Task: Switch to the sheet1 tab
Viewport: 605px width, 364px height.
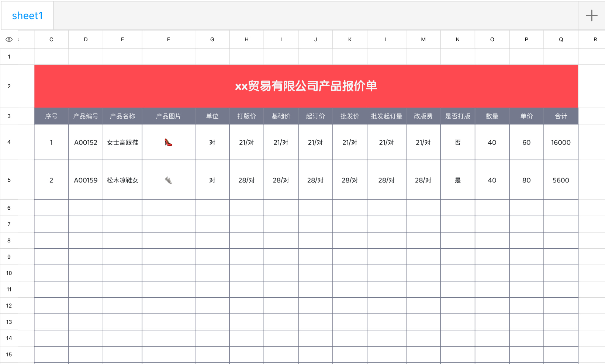Action: point(27,15)
